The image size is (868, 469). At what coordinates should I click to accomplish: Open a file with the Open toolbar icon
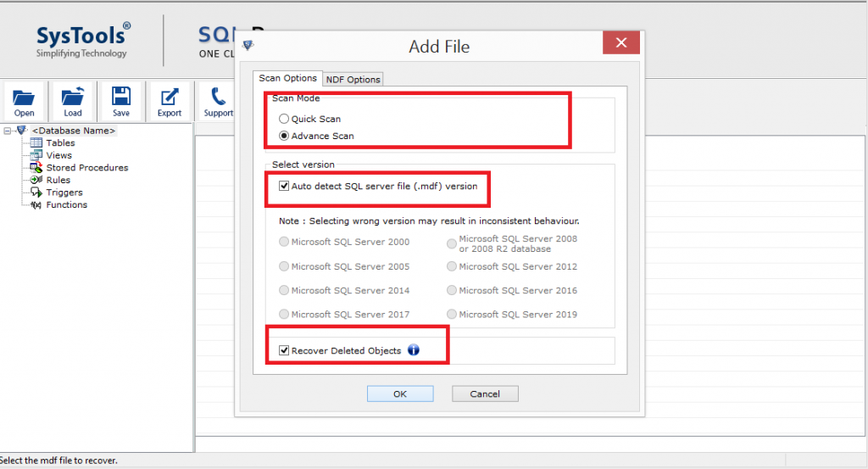[x=24, y=98]
